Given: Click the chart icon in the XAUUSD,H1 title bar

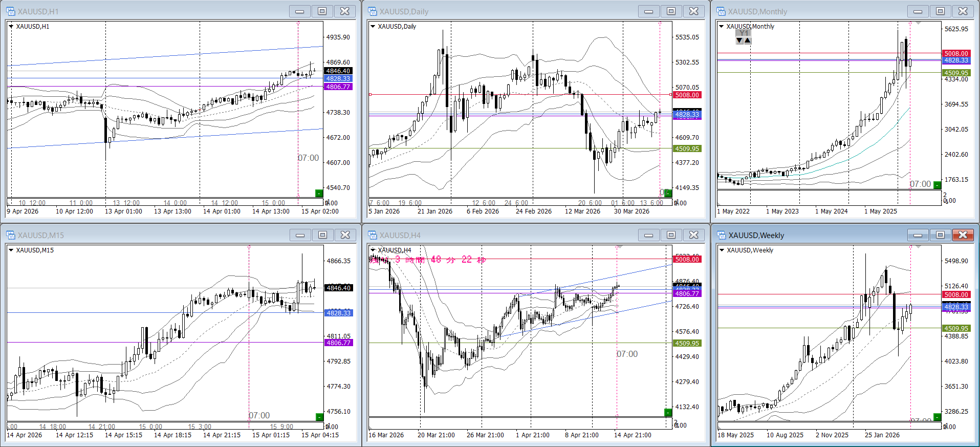Looking at the screenshot, I should 11,11.
